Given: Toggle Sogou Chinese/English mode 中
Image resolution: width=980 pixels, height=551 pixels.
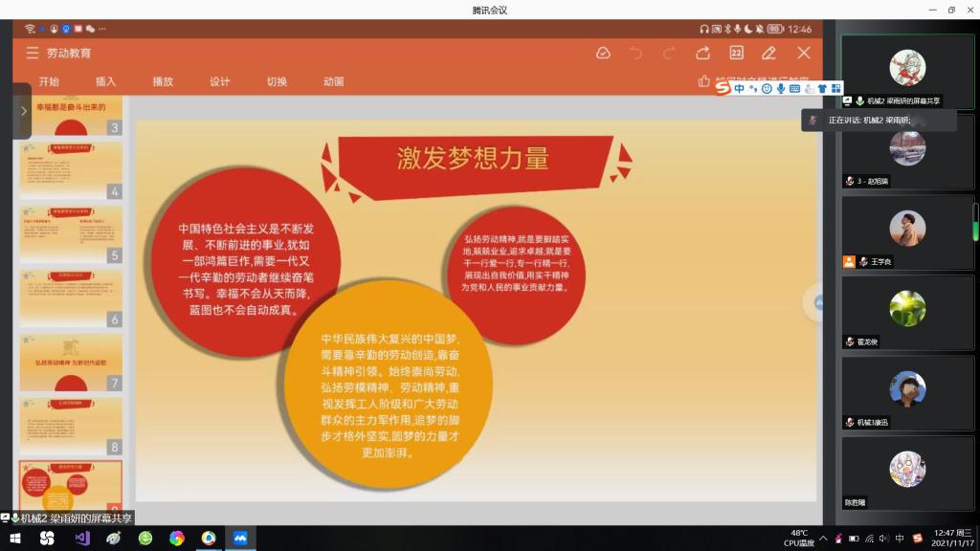Looking at the screenshot, I should [740, 88].
